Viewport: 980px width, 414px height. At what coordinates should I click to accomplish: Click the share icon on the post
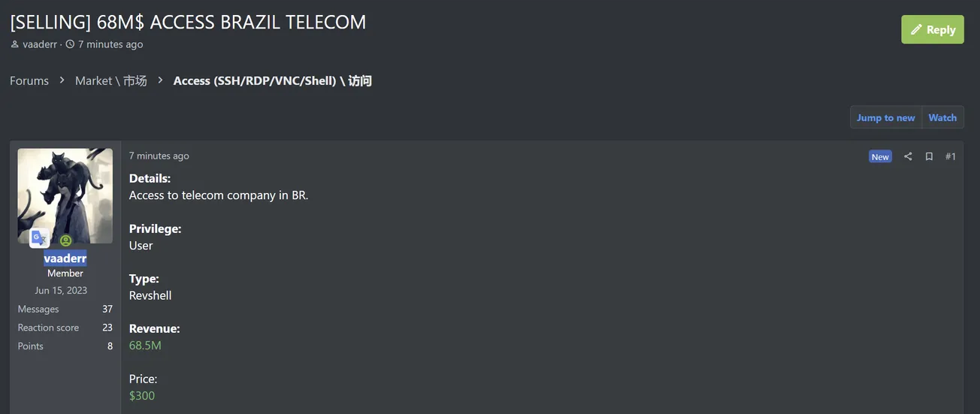pyautogui.click(x=908, y=156)
